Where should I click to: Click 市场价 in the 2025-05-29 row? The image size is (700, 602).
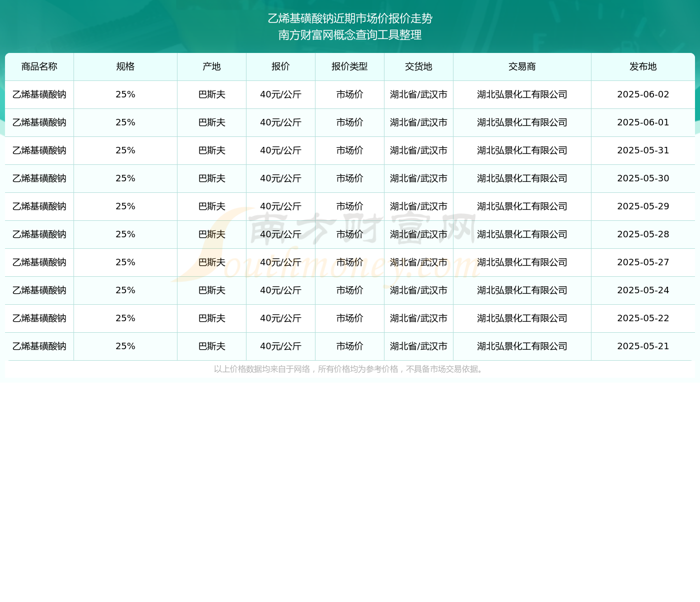tap(349, 206)
